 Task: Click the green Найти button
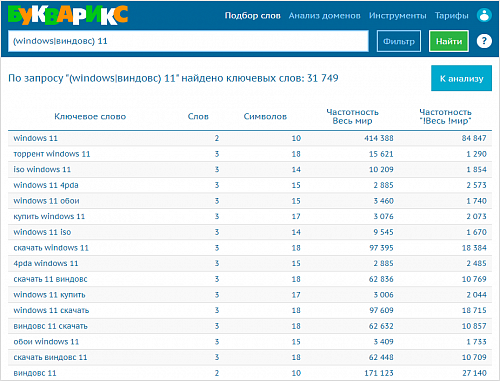tap(449, 41)
